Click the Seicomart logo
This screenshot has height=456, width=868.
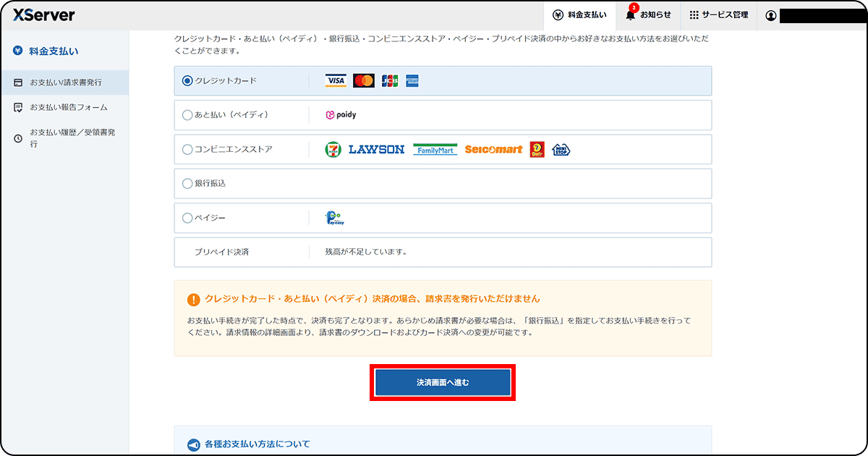(493, 150)
